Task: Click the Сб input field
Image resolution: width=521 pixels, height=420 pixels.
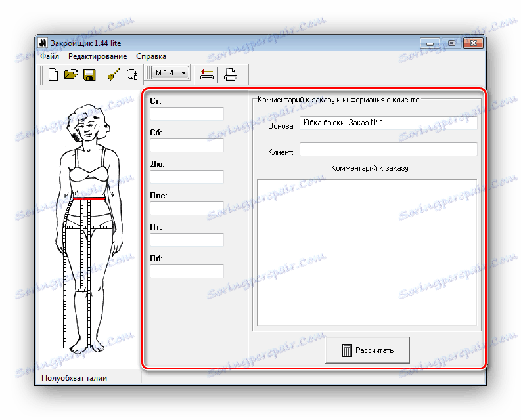Action: pyautogui.click(x=187, y=145)
